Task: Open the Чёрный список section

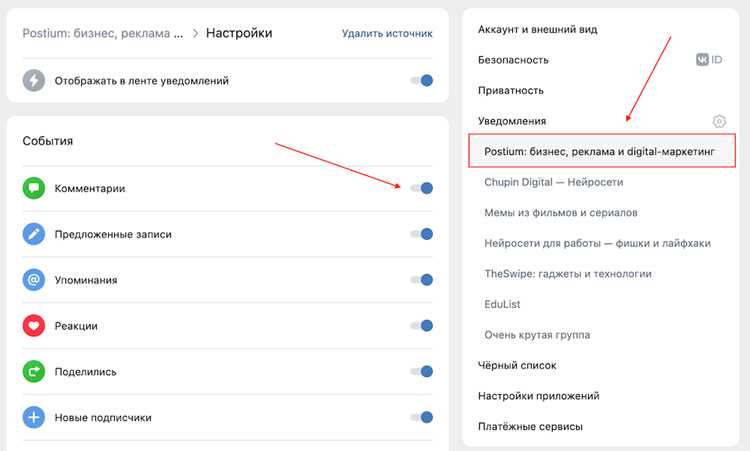Action: click(x=517, y=365)
